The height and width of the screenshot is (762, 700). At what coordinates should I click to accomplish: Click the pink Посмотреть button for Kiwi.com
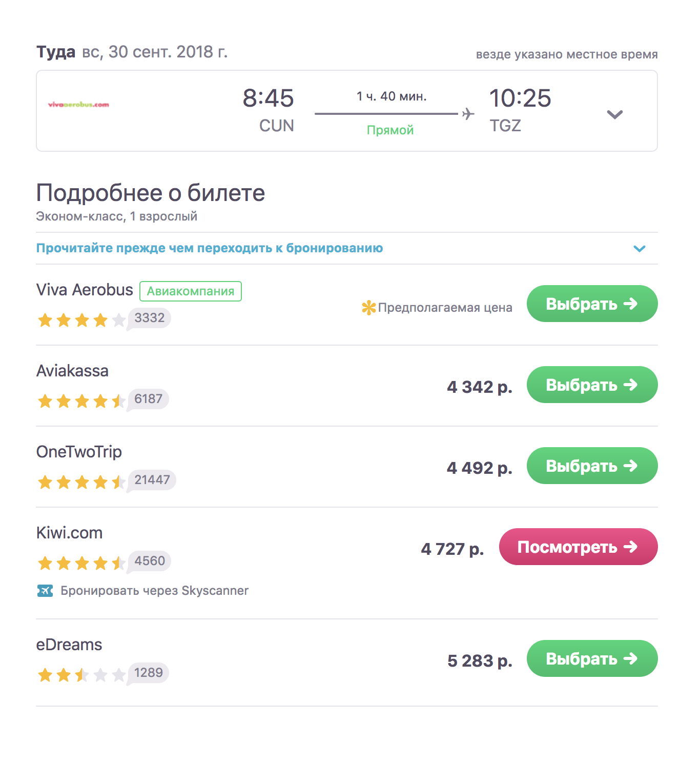tap(578, 547)
